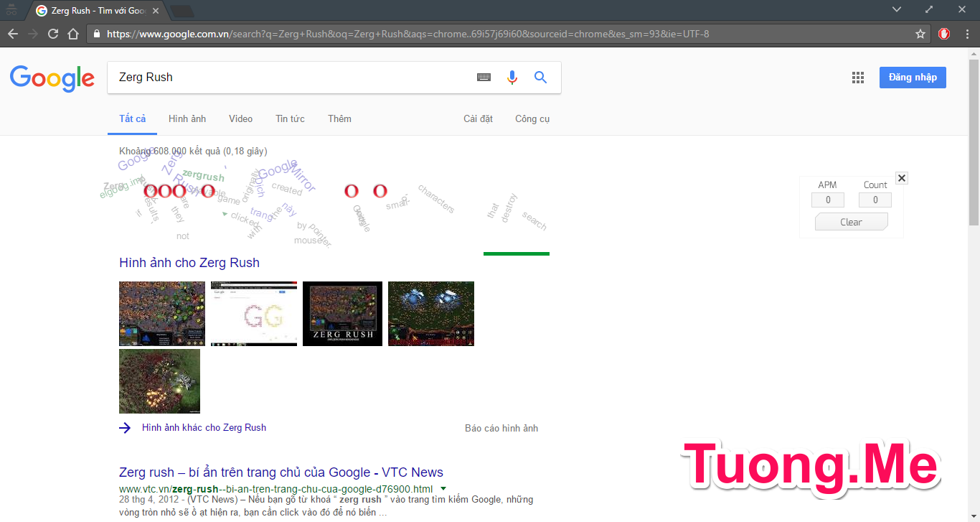Click the secure padlock icon
980x522 pixels.
click(96, 34)
